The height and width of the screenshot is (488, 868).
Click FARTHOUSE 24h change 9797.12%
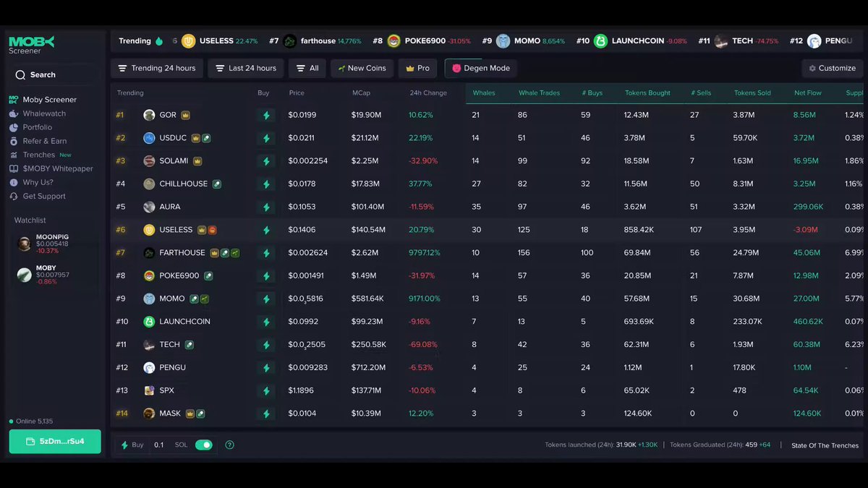(x=425, y=253)
